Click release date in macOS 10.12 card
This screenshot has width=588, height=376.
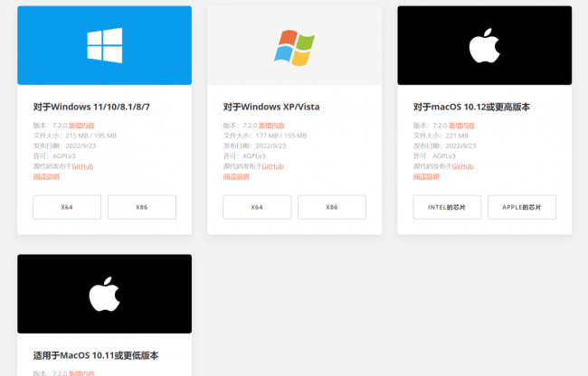point(460,146)
